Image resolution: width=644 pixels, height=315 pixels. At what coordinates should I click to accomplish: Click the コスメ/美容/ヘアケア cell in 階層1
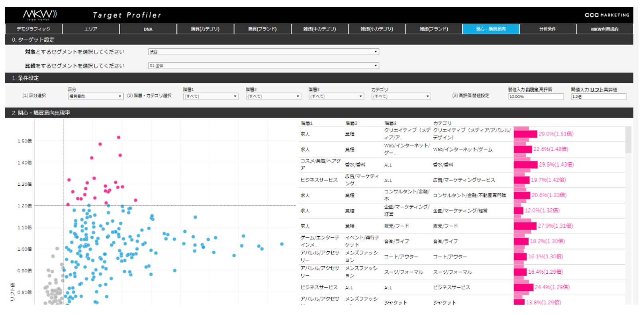[321, 165]
